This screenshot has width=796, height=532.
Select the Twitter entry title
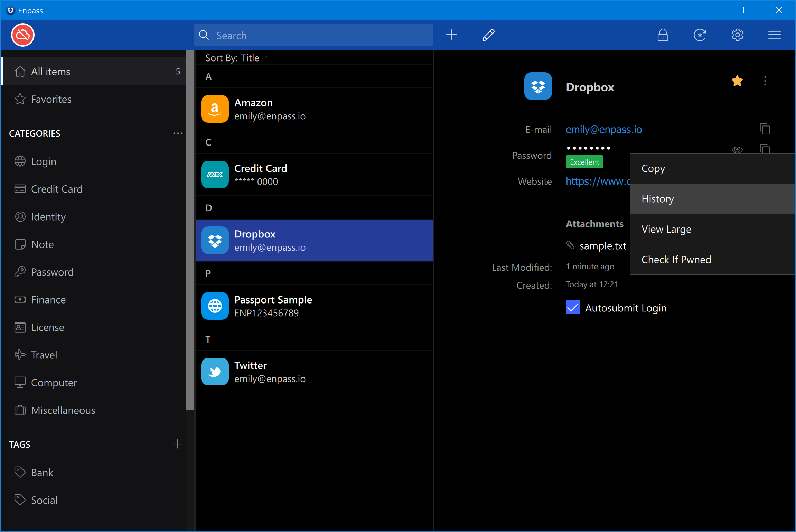point(251,365)
